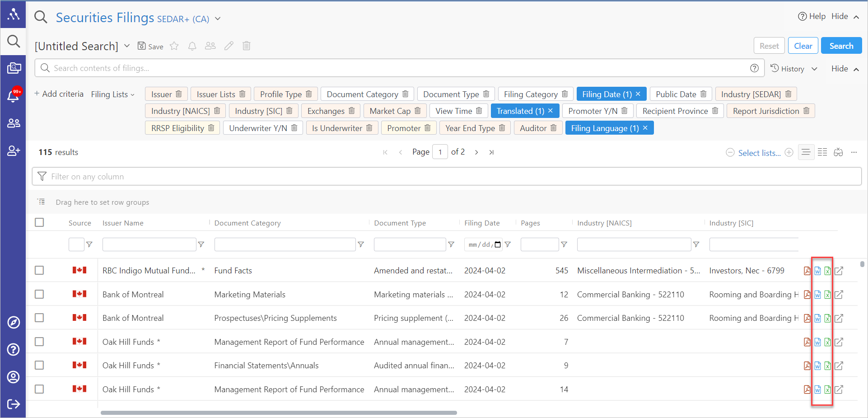The width and height of the screenshot is (868, 418).
Task: Open the Help link at top right
Action: tap(812, 16)
